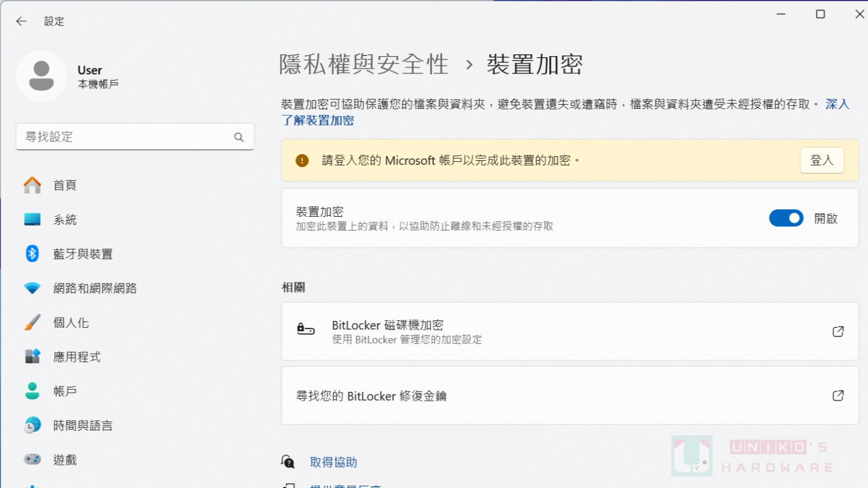
Task: Go to 隱私權與安全性 breadcrumb
Action: (364, 64)
